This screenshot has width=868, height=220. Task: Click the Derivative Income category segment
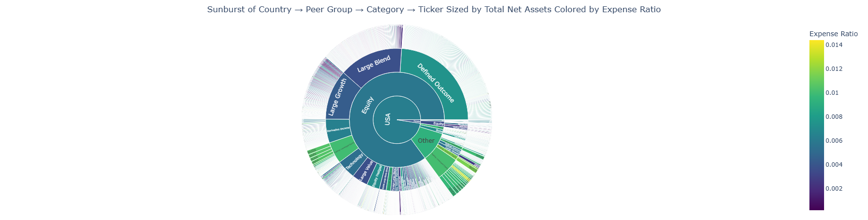[338, 130]
